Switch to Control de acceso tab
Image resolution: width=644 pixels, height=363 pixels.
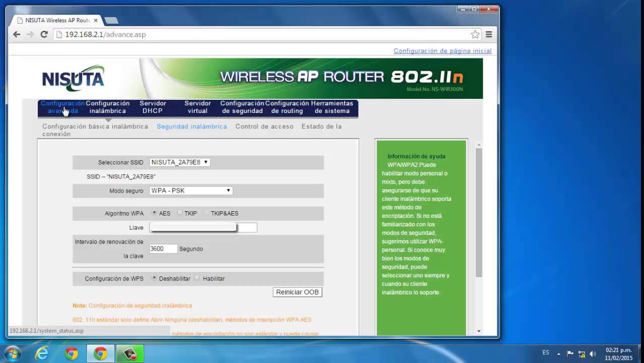(264, 127)
